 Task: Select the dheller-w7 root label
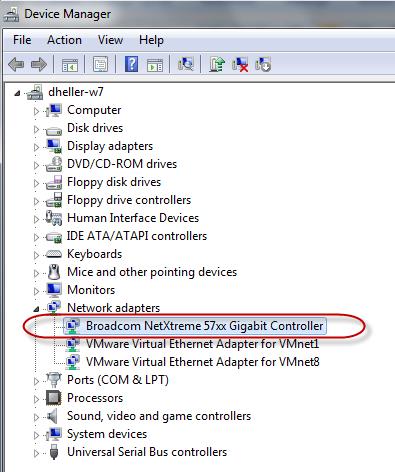pyautogui.click(x=76, y=92)
